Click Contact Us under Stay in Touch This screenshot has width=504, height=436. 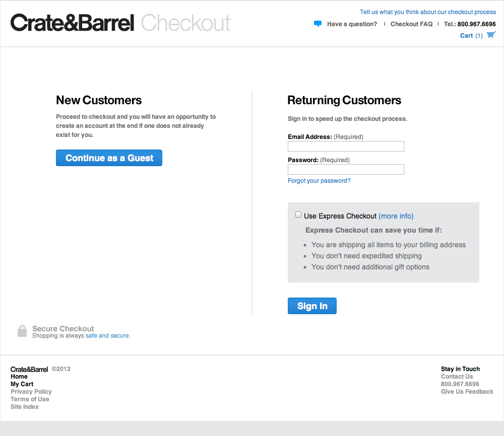(457, 376)
